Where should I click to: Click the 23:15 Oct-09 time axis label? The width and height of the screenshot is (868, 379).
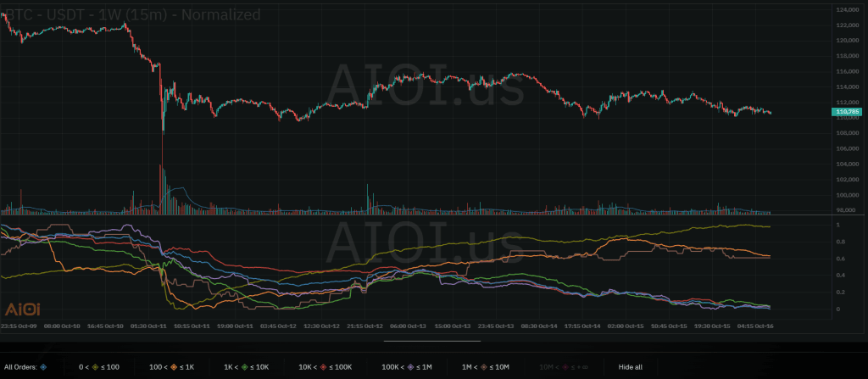point(17,326)
